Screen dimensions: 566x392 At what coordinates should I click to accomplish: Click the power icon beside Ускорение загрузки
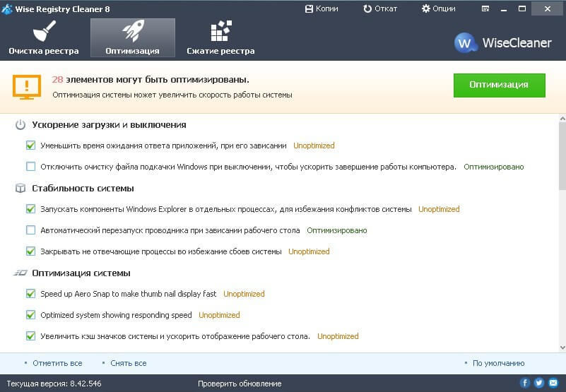tap(20, 125)
